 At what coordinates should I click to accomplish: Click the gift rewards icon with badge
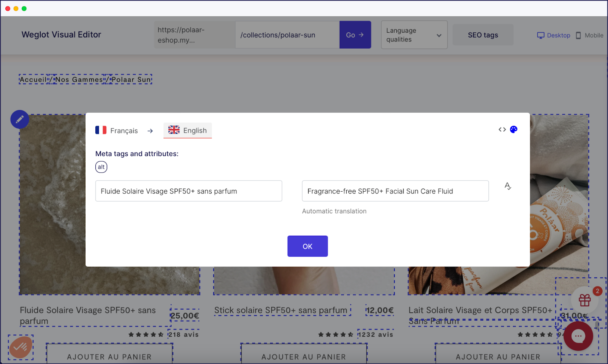click(584, 300)
